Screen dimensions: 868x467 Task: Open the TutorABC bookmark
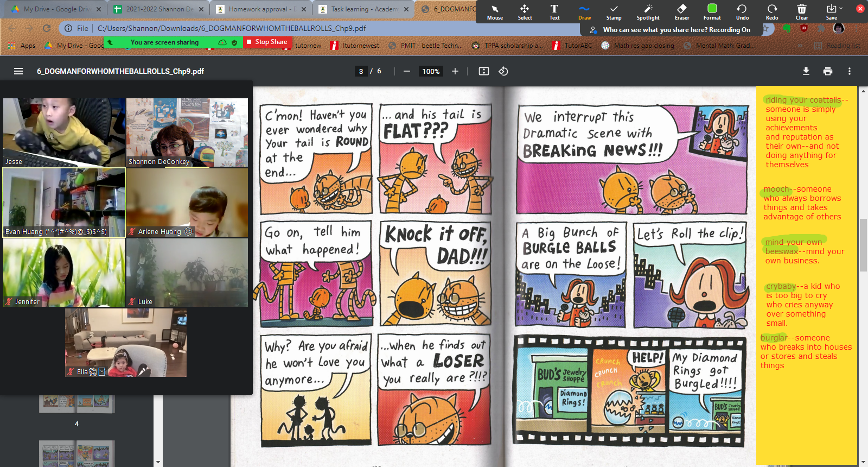[572, 46]
